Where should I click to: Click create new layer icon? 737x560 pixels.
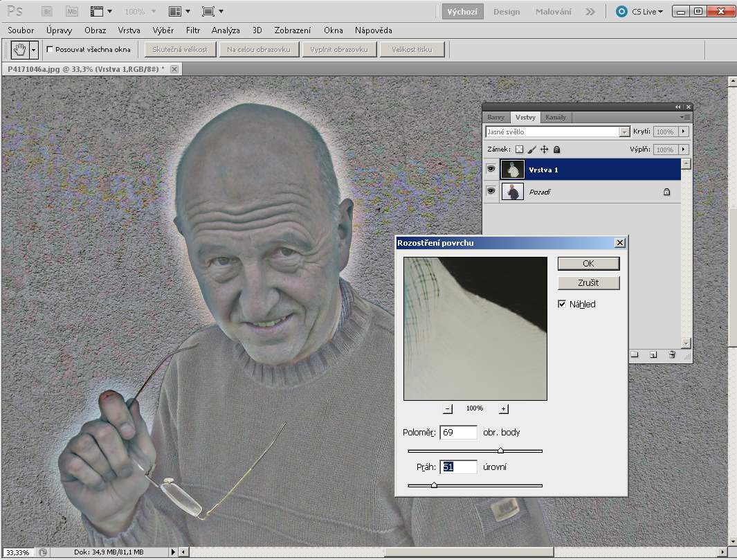(653, 355)
